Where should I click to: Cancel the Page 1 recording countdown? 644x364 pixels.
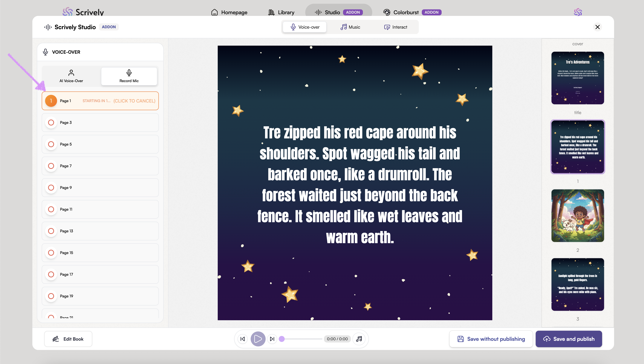134,101
